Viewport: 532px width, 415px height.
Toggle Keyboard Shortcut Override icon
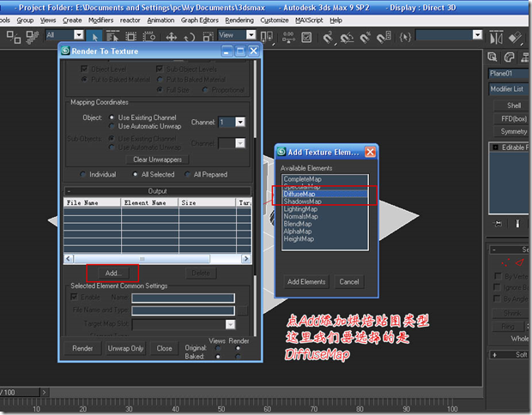pos(306,37)
